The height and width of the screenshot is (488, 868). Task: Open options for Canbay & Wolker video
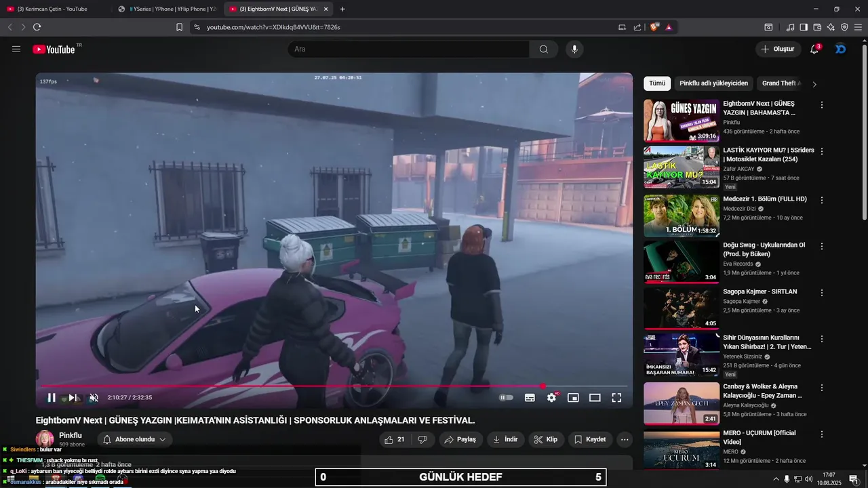(x=822, y=388)
